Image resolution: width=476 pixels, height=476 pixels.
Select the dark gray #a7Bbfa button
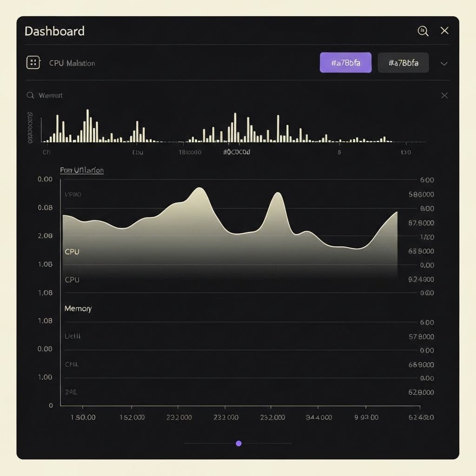tap(403, 63)
